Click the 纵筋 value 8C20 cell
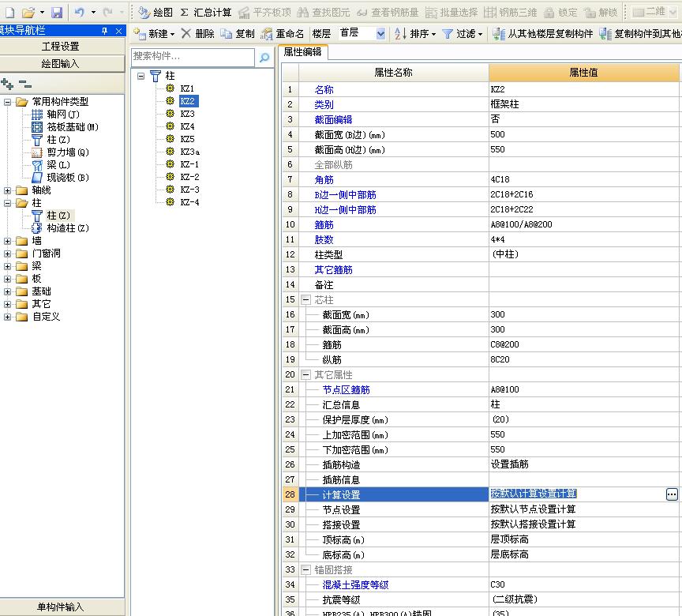 (583, 359)
